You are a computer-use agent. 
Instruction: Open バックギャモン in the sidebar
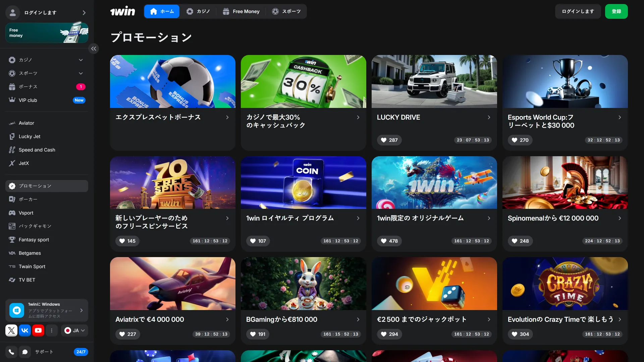tap(47, 226)
